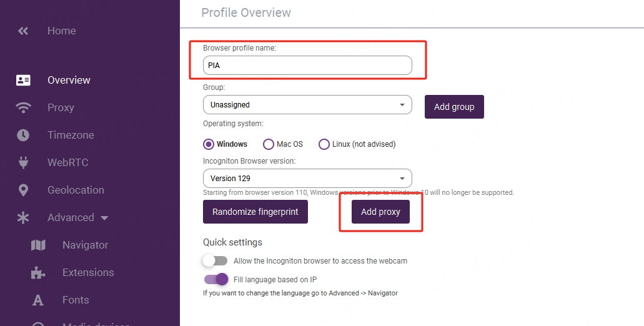The image size is (644, 326).
Task: Collapse the Advanced menu arrow
Action: click(104, 218)
